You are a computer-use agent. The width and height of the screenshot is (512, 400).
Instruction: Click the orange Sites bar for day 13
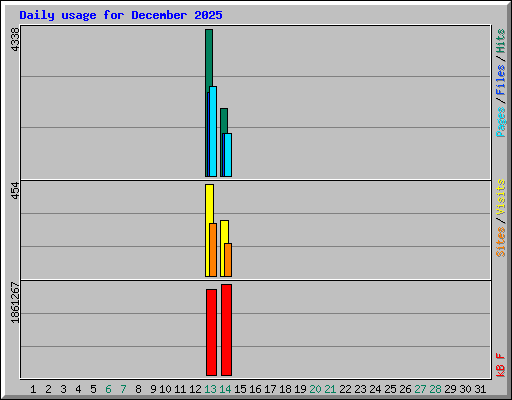coord(213,250)
